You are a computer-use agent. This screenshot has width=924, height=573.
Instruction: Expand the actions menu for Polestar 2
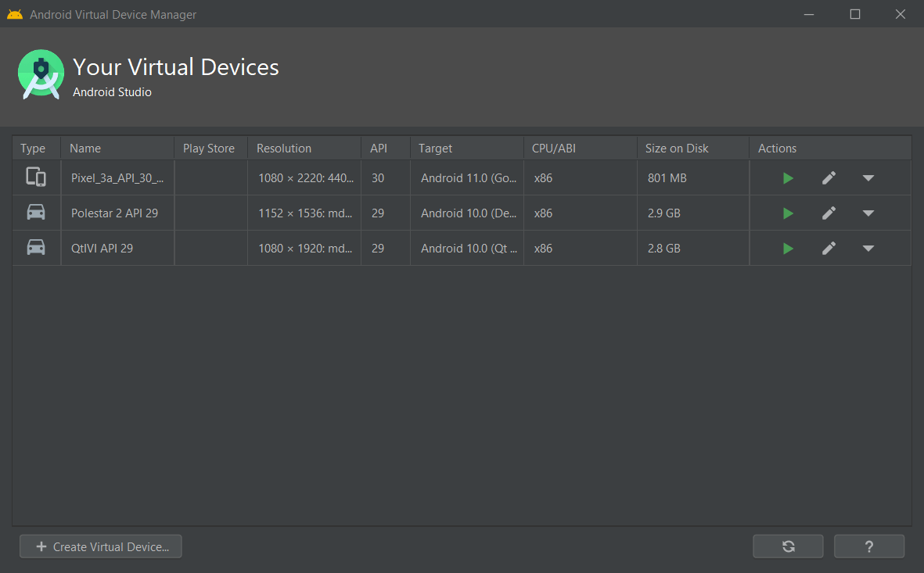(868, 213)
